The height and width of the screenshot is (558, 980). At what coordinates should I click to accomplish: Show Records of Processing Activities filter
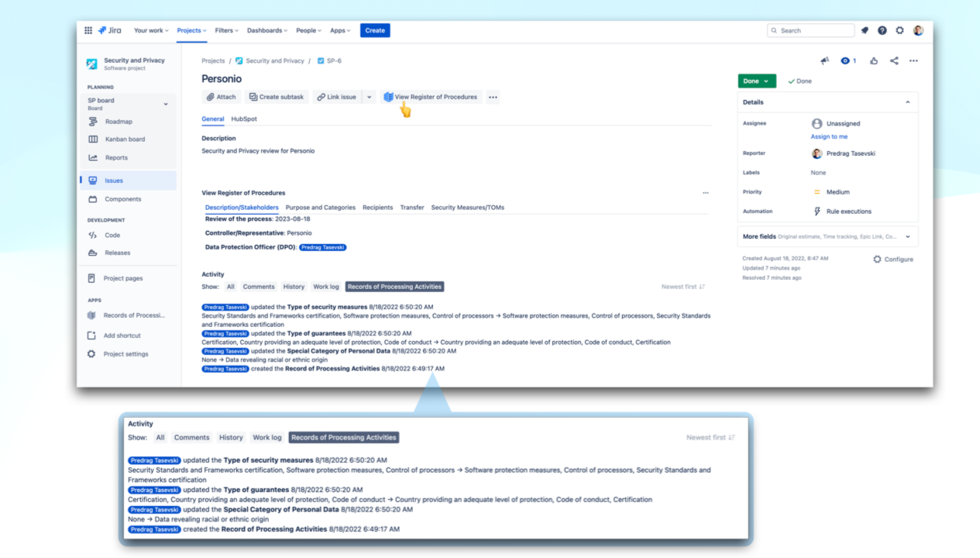[394, 287]
